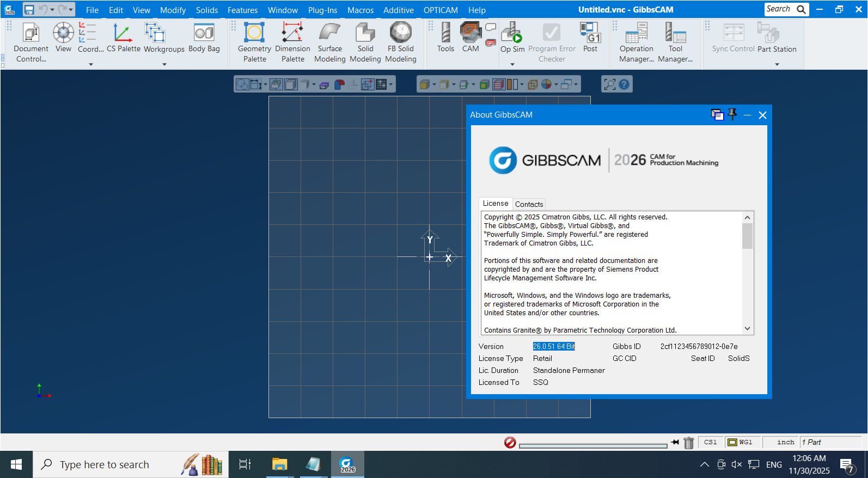The height and width of the screenshot is (478, 868).
Task: Click the status bar progress bar
Action: point(593,446)
